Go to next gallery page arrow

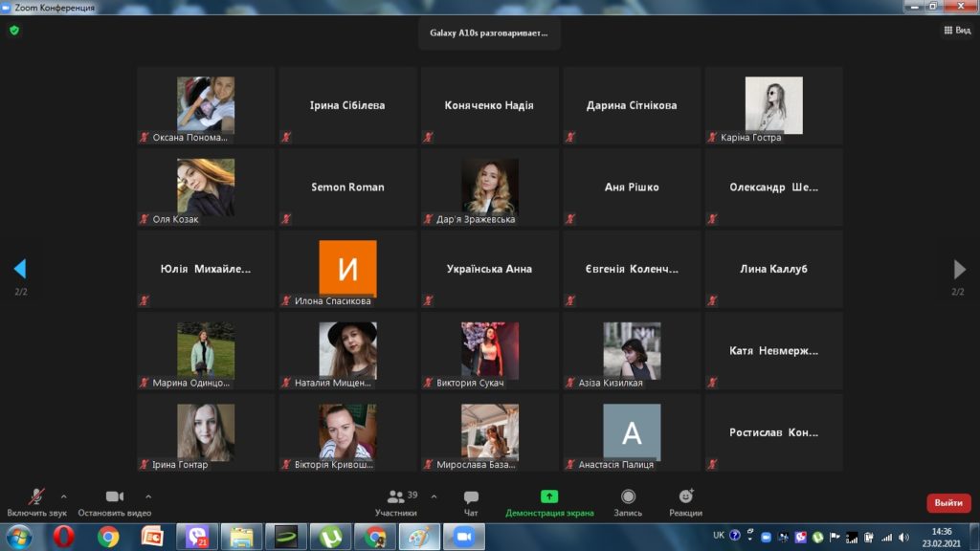[x=959, y=269]
